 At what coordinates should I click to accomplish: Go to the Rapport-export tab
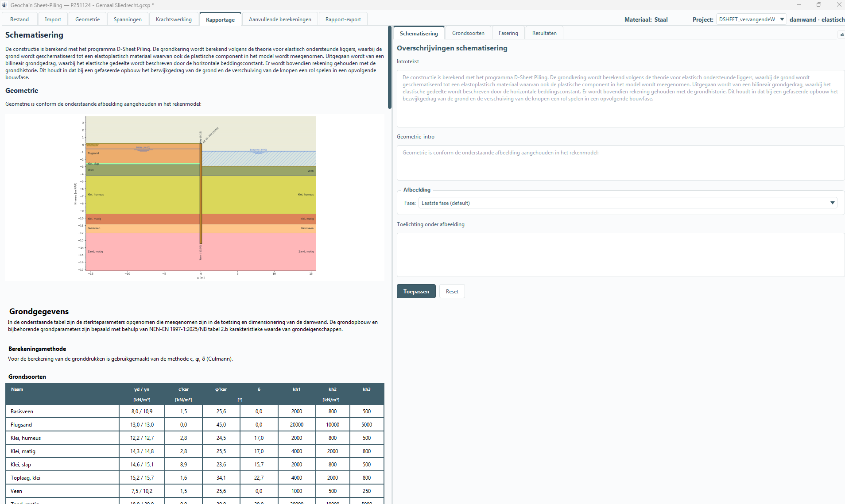pyautogui.click(x=343, y=19)
